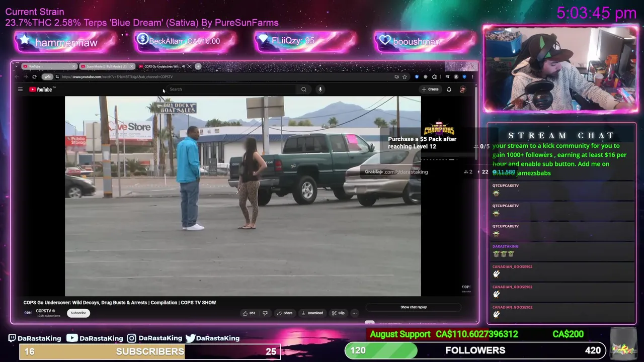This screenshot has width=644, height=362.
Task: Click the video title text
Action: [x=120, y=303]
